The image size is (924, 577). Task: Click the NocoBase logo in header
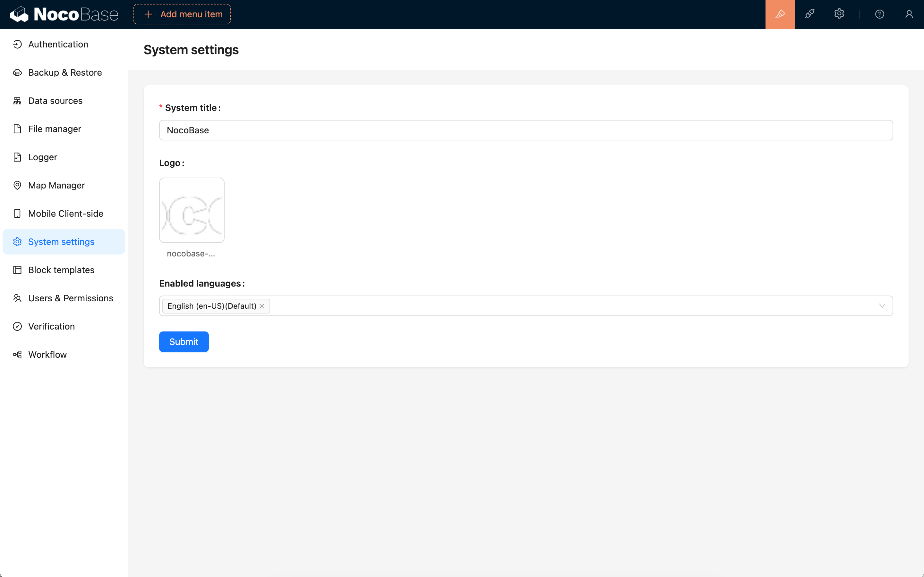point(64,14)
